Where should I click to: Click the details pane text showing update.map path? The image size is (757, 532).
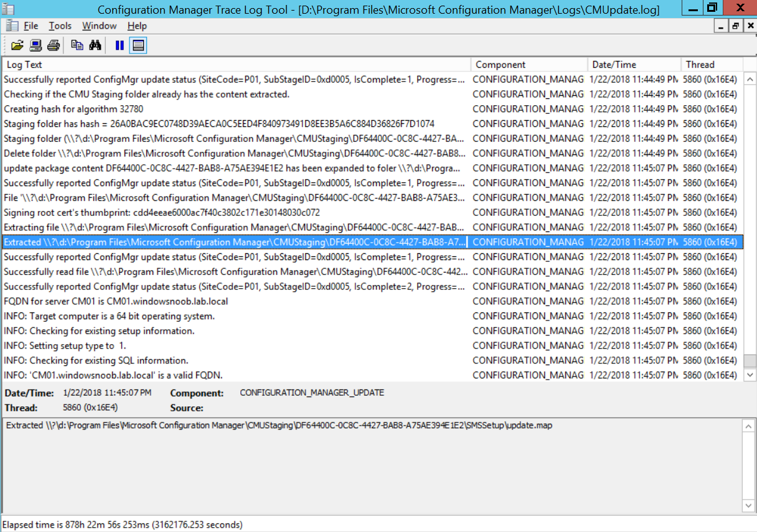(279, 426)
